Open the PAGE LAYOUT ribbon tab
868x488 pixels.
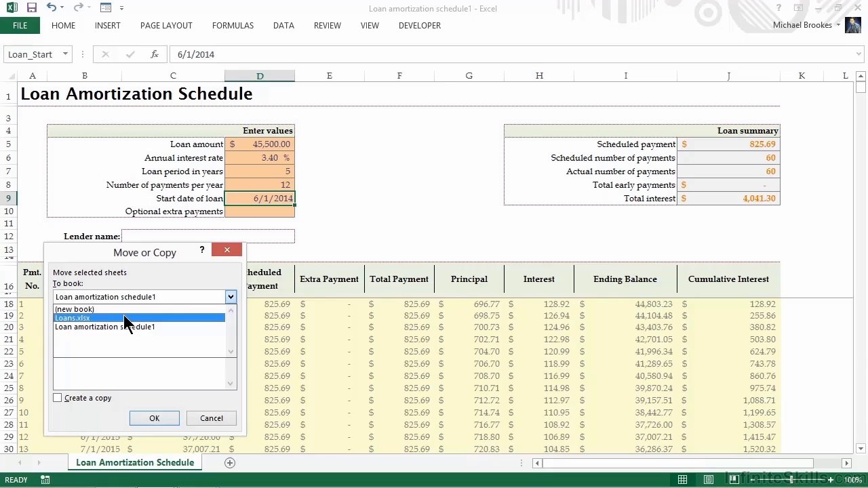(166, 25)
